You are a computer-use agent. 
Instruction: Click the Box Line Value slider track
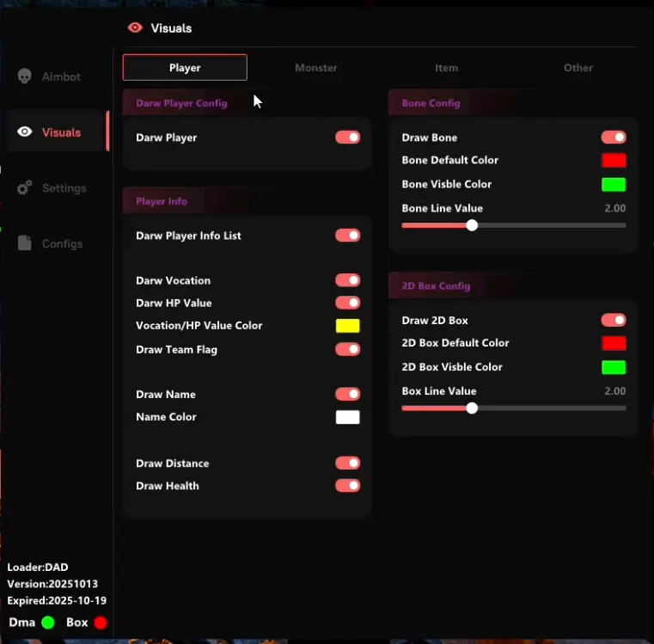coord(550,408)
